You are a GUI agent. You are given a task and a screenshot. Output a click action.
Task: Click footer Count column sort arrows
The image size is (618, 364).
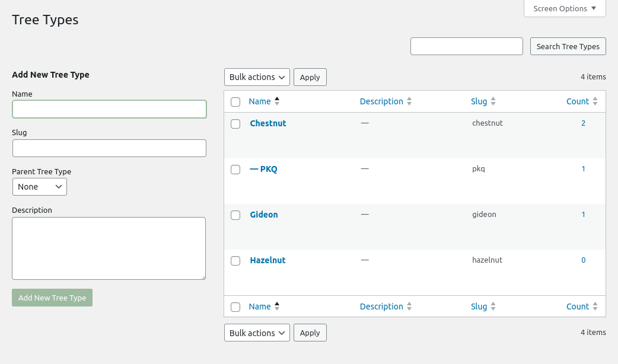[595, 307]
